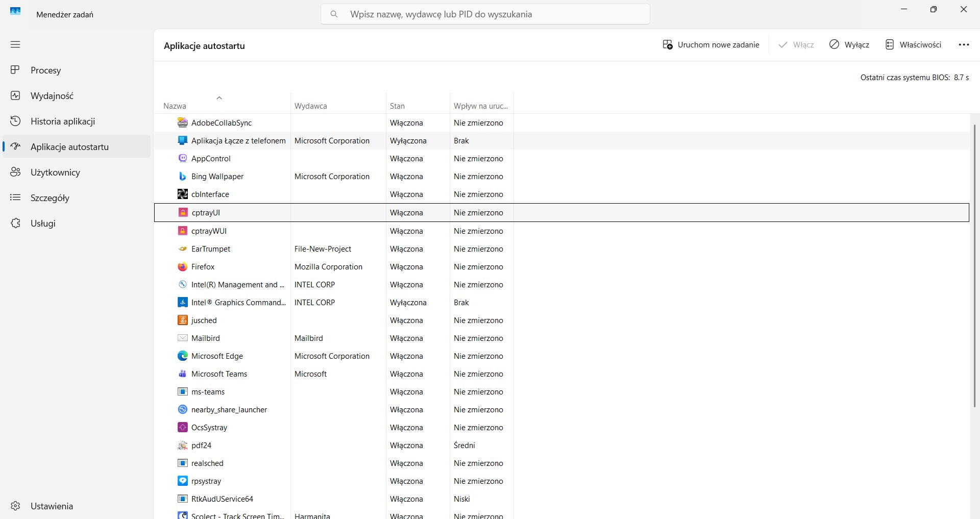Click Mozilla Corporation publisher text
The height and width of the screenshot is (519, 980).
click(x=328, y=266)
